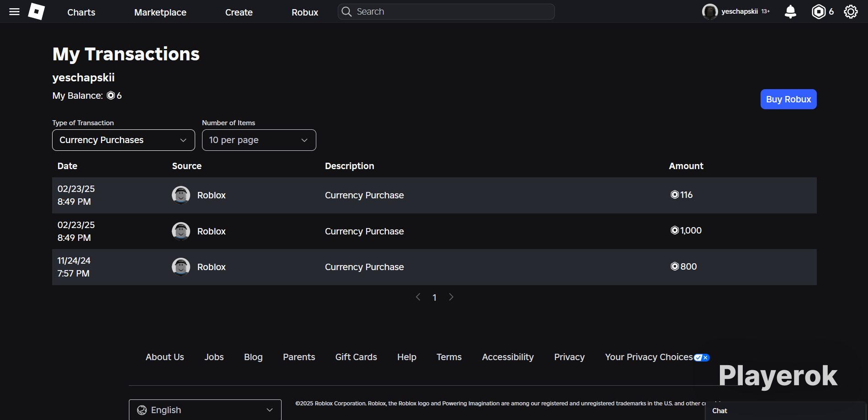Screen dimensions: 868x420
Task: Go to the next page arrow
Action: coord(451,297)
